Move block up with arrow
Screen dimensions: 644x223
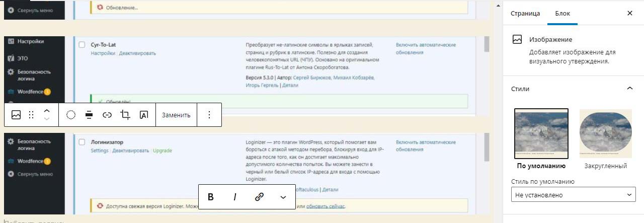(x=47, y=111)
